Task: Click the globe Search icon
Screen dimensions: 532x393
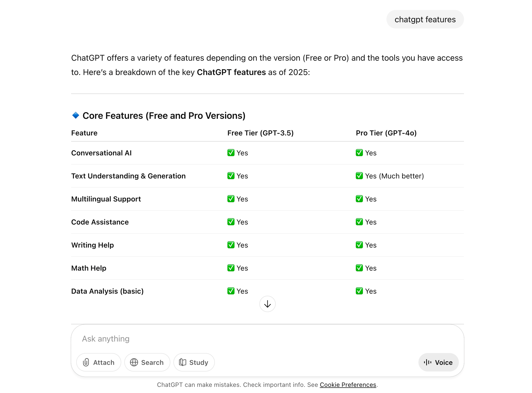Action: 134,362
